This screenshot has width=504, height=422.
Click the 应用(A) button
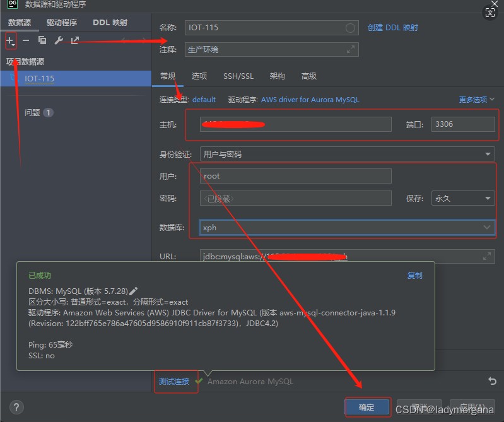[472, 407]
